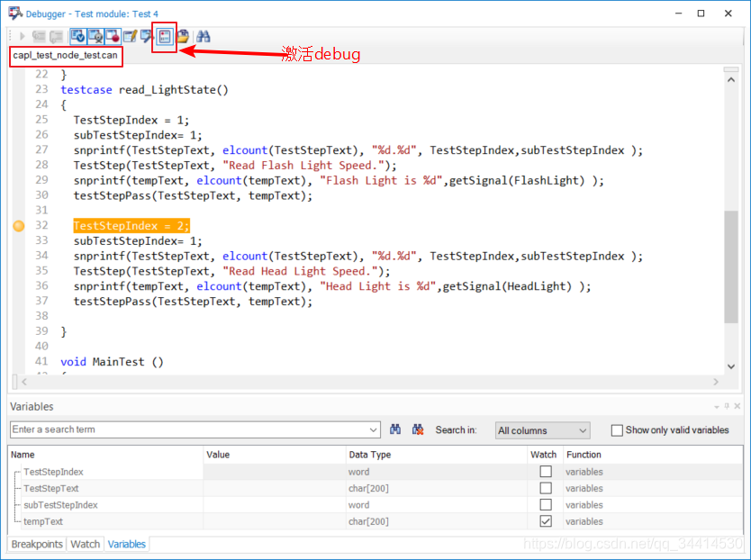The height and width of the screenshot is (560, 751).
Task: Click the vertical scrollbar thumb in code editor
Action: pyautogui.click(x=731, y=266)
